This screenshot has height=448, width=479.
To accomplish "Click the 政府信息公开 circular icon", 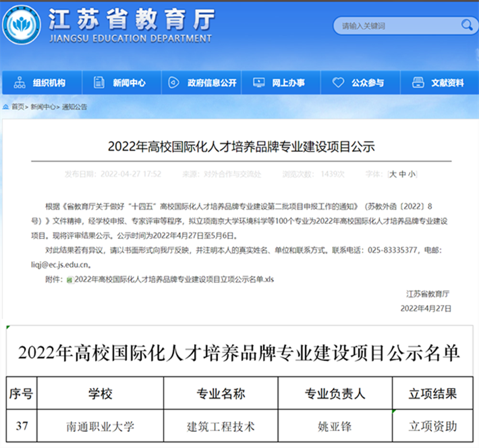I will tap(173, 82).
